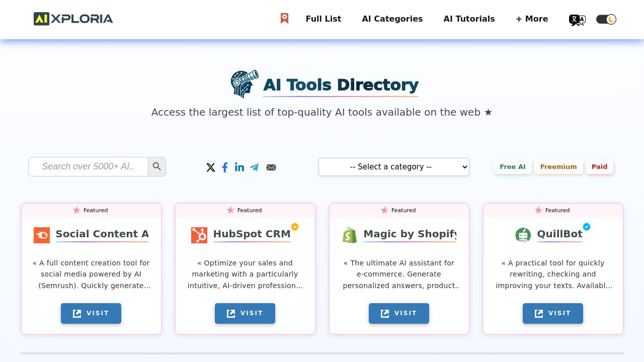Viewport: 644px width, 362px height.
Task: Open the language translation icon
Action: tap(577, 20)
